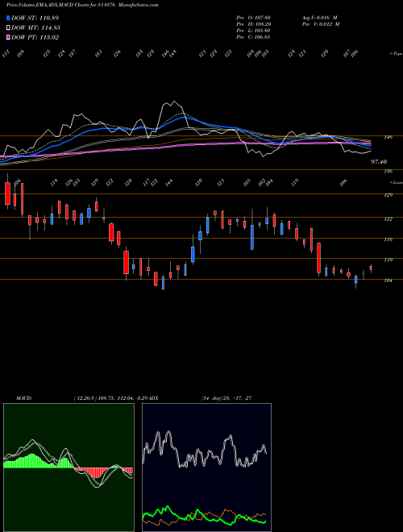This screenshot has height=532, width=403.
Task: Click the 136 price axis label
Action: [388, 172]
